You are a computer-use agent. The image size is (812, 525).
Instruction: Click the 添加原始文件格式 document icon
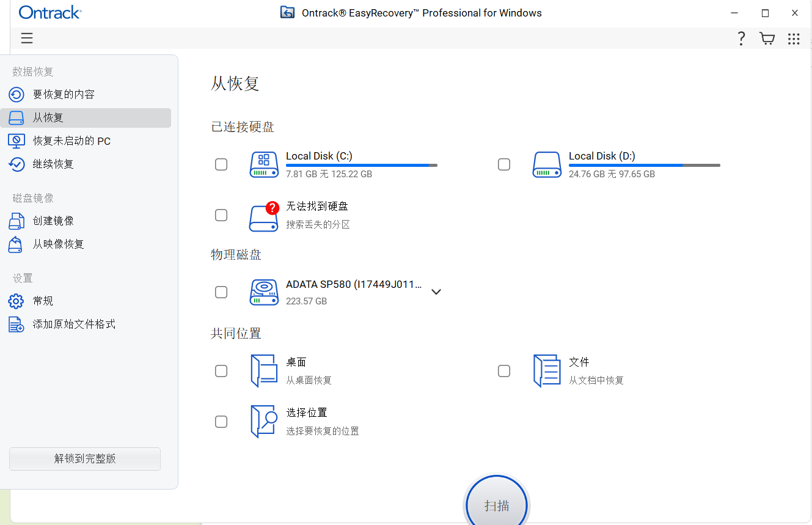tap(16, 325)
